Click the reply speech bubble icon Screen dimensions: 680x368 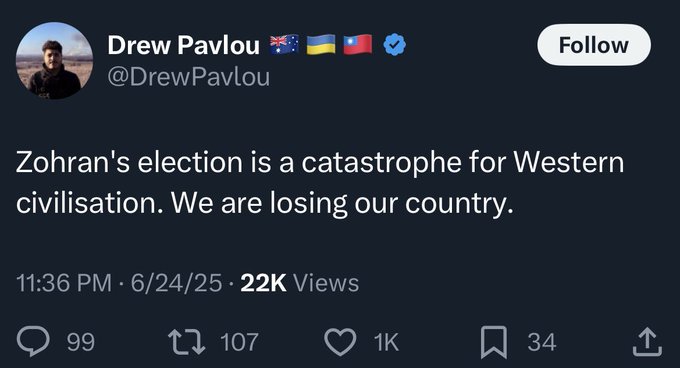coord(33,342)
